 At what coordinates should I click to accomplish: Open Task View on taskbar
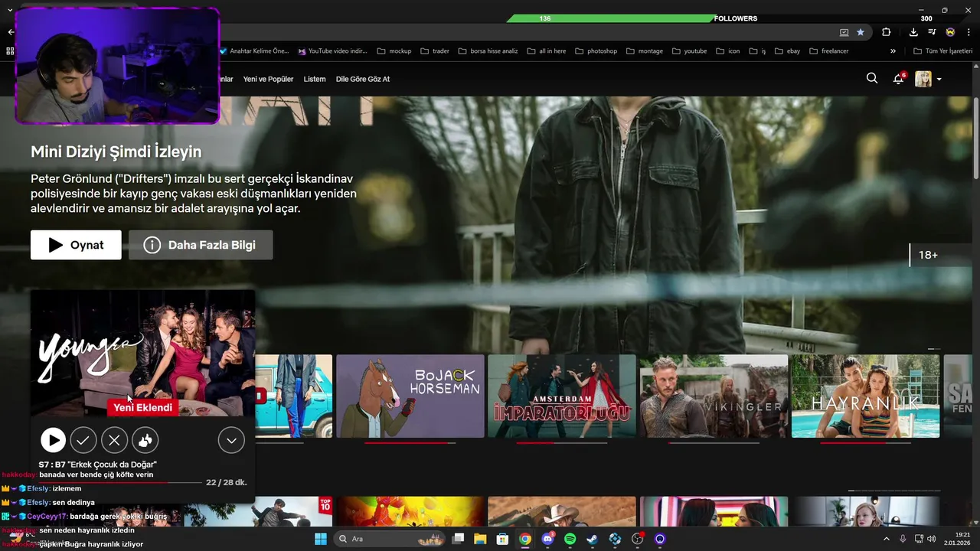click(458, 539)
